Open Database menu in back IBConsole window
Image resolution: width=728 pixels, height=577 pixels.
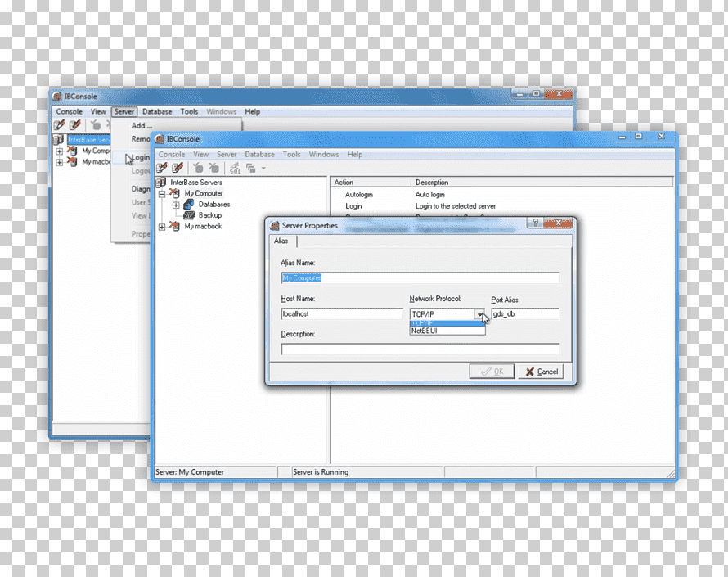(157, 111)
